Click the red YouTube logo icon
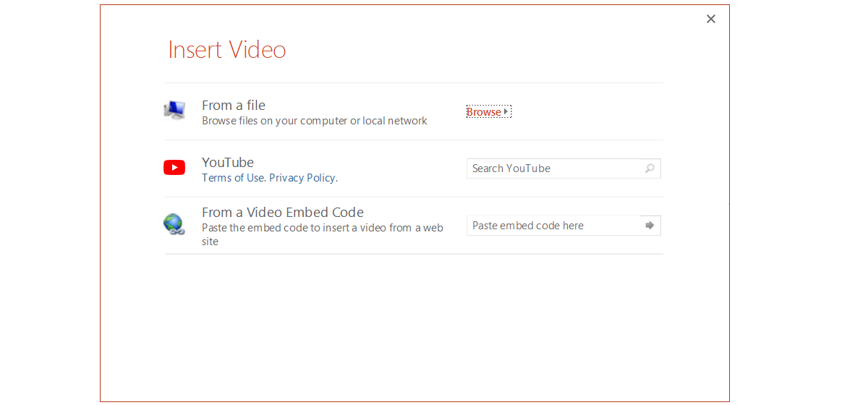 (174, 168)
